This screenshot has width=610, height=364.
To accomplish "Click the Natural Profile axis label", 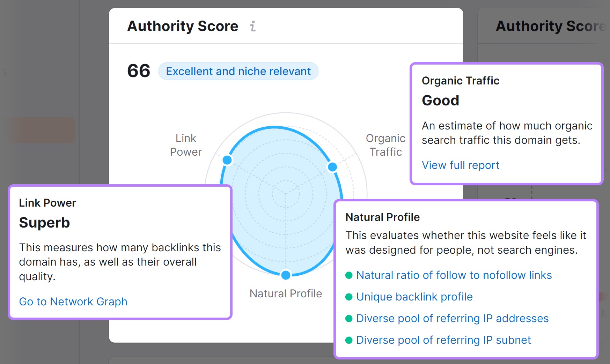I will pyautogui.click(x=285, y=294).
